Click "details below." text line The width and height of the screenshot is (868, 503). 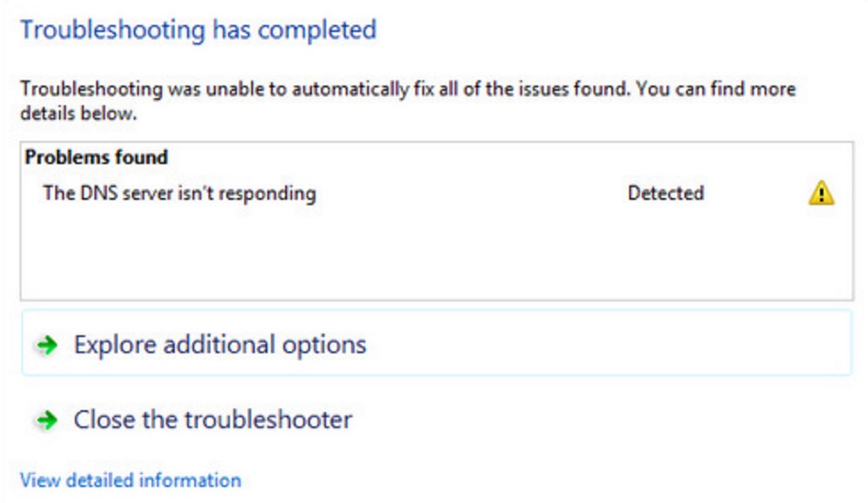click(x=78, y=113)
